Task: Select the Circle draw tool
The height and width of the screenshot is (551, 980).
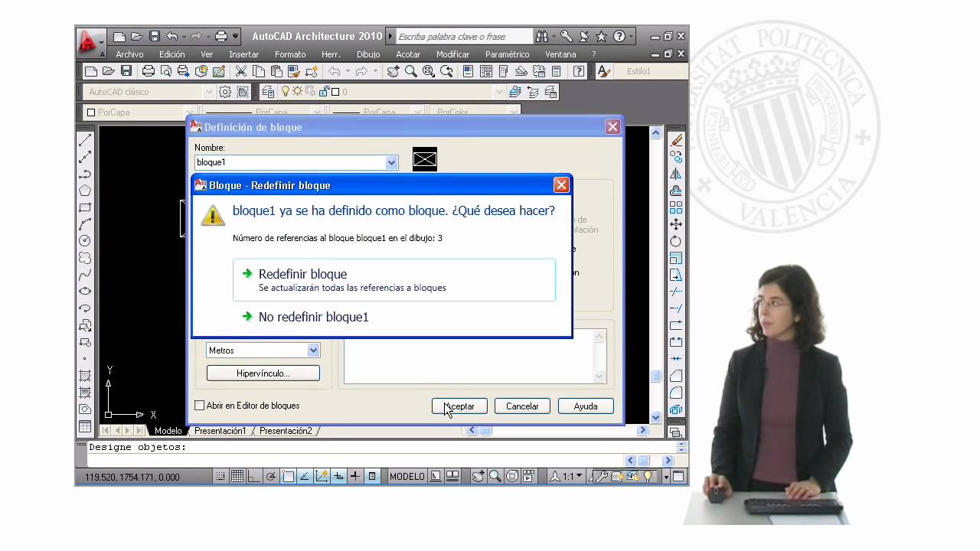Action: click(x=85, y=241)
